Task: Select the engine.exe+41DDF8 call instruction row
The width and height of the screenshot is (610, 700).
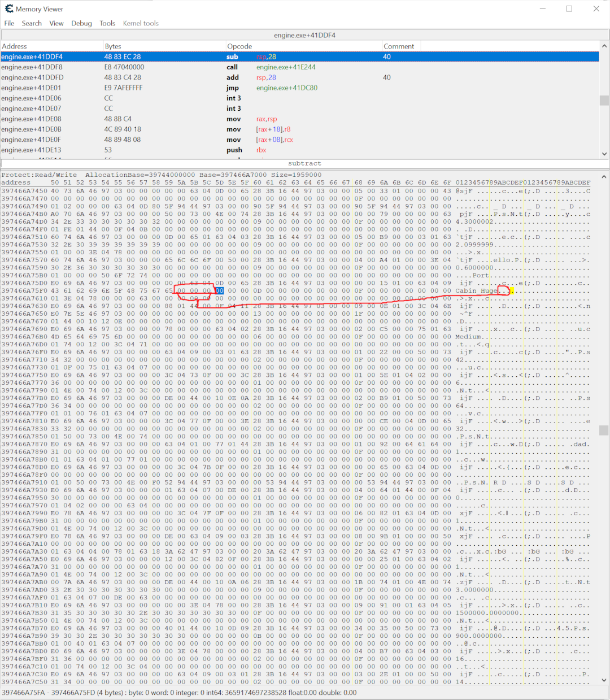Action: click(x=299, y=67)
